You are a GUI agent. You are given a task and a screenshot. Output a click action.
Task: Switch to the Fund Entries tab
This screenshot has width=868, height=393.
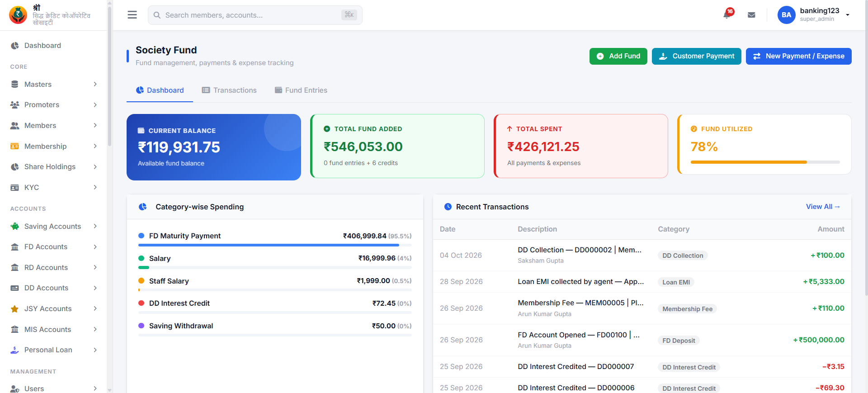(301, 90)
